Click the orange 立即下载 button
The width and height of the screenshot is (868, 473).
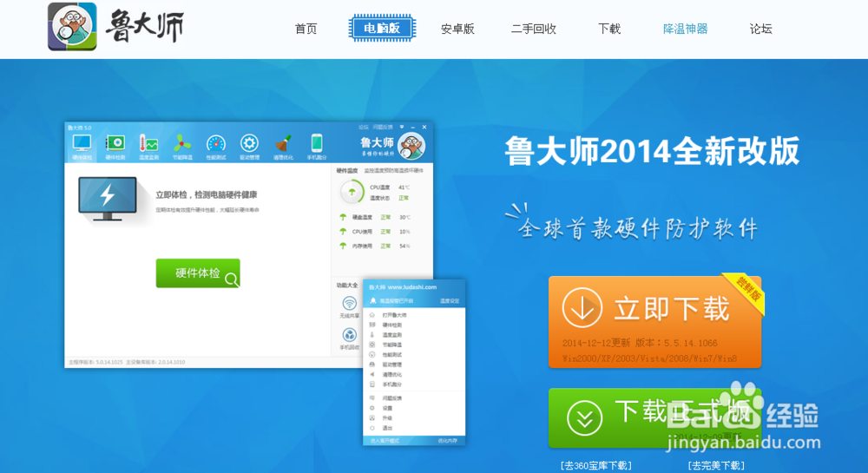click(x=654, y=322)
